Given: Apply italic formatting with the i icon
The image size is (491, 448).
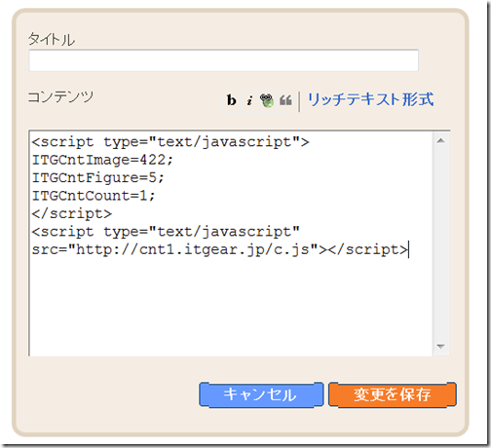Looking at the screenshot, I should [x=249, y=100].
